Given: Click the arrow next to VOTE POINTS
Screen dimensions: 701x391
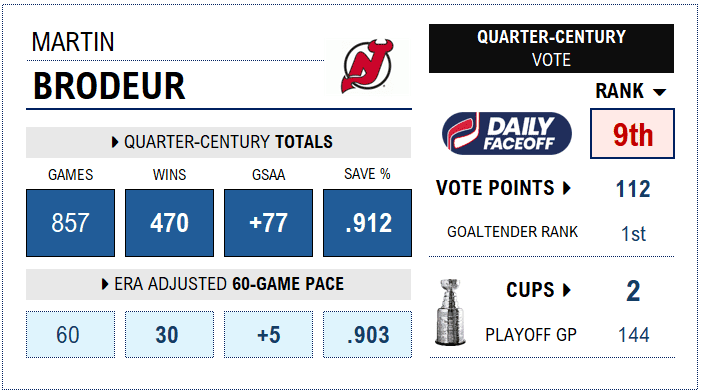Looking at the screenshot, I should [566, 188].
